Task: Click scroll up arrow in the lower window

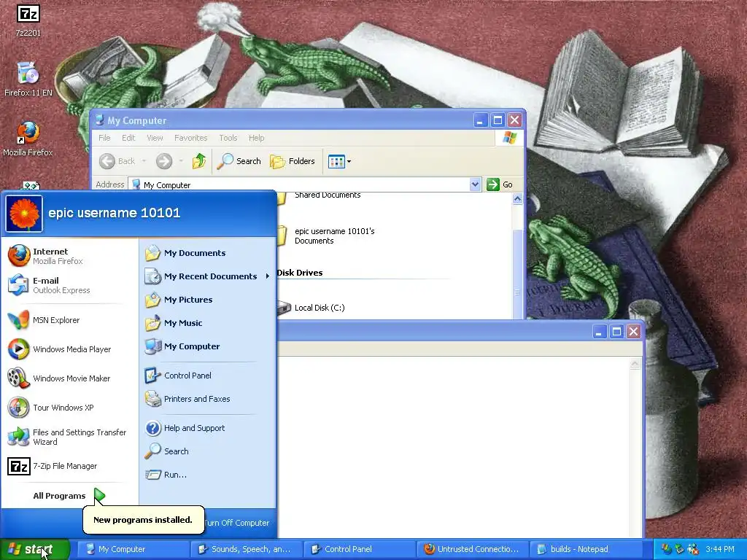Action: coord(635,365)
